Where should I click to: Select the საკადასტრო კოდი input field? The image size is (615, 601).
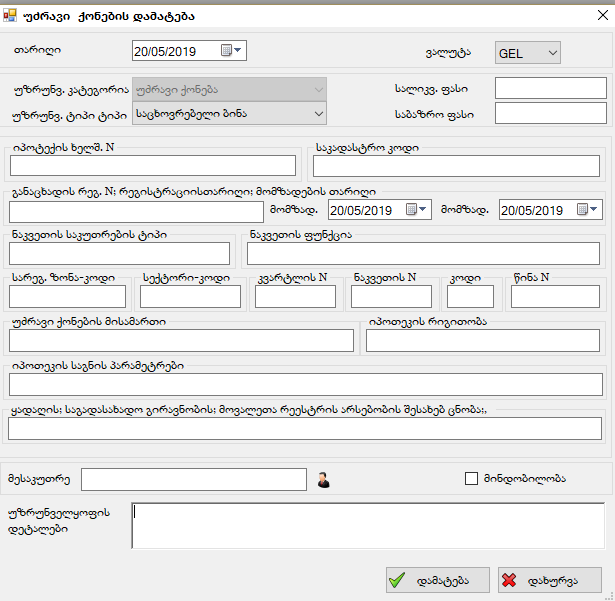coord(456,166)
